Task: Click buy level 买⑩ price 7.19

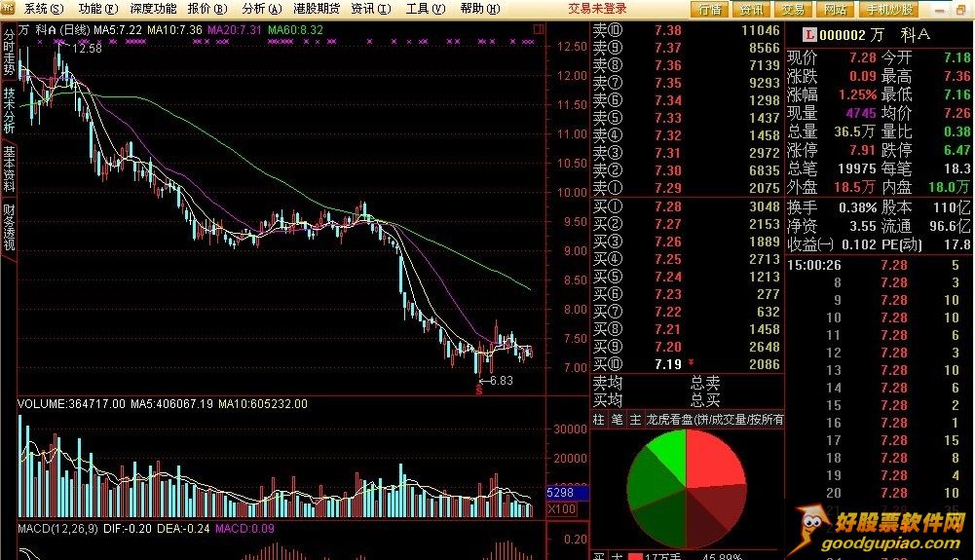Action: (x=668, y=364)
